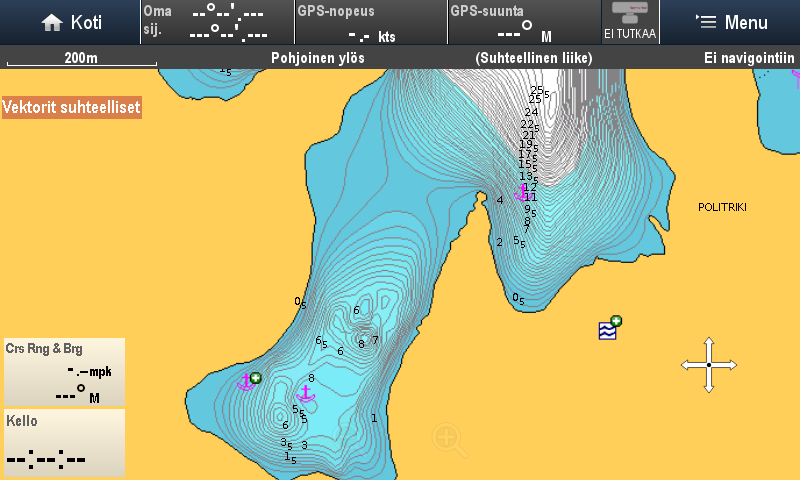Viewport: 800px width, 480px height.
Task: Tap the 200m chart scale bar
Action: [81, 58]
